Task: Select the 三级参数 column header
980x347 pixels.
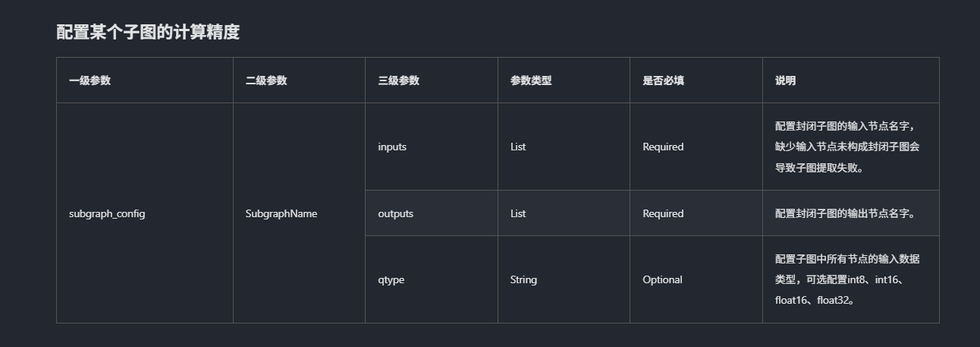Action: (398, 80)
